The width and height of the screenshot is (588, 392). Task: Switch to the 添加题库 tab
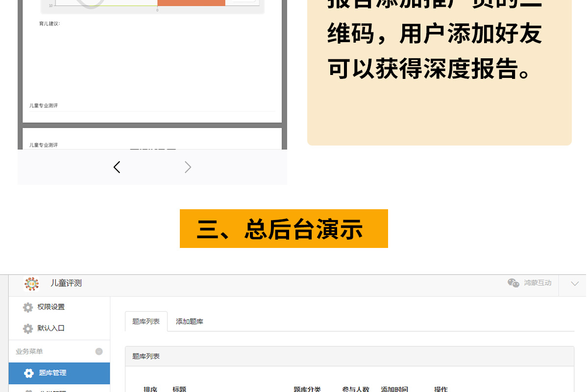[190, 321]
